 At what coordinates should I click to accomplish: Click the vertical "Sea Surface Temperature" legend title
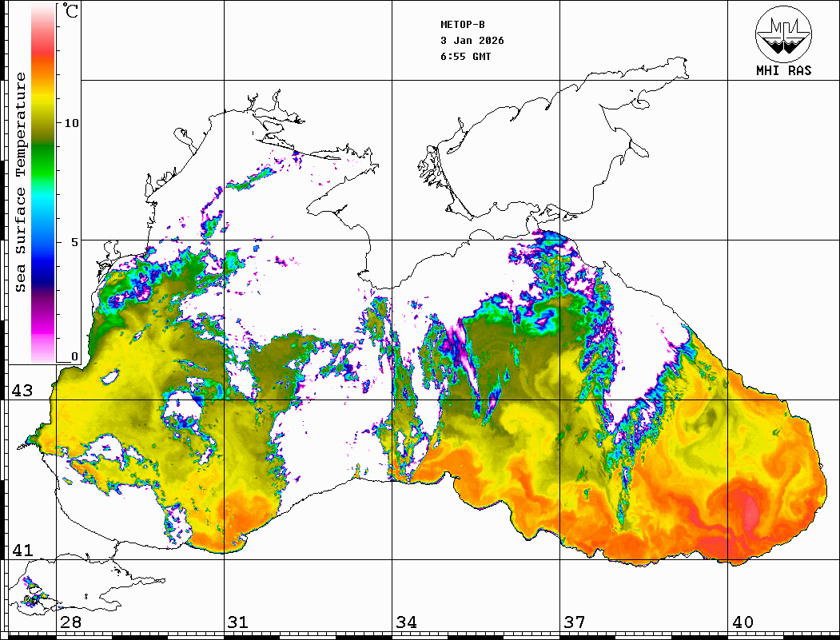point(21,182)
